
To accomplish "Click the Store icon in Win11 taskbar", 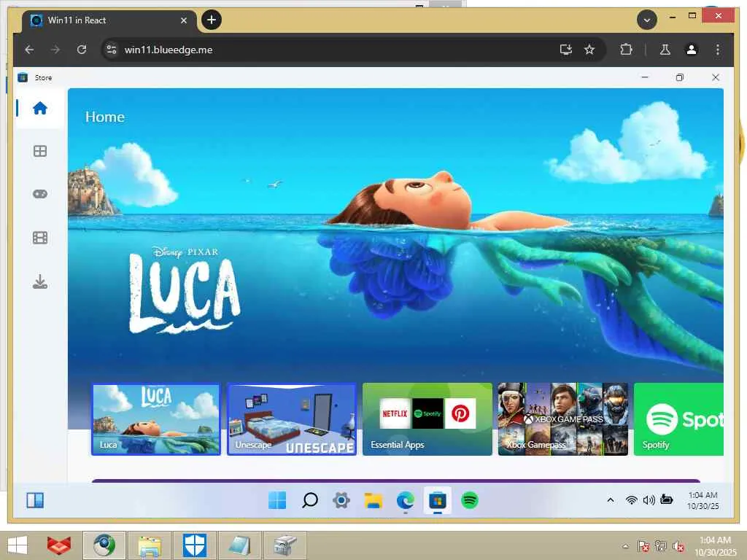I will pos(438,500).
